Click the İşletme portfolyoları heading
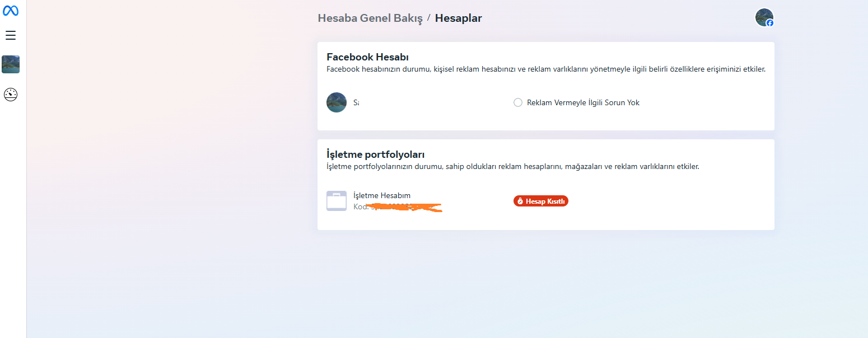Screen dimensions: 868x338 click(376, 154)
